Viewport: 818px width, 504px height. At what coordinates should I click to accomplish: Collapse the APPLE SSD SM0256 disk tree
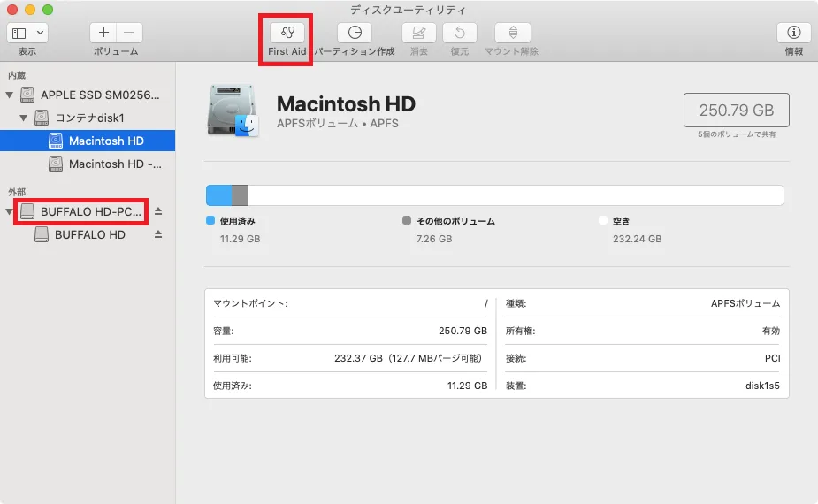click(10, 95)
